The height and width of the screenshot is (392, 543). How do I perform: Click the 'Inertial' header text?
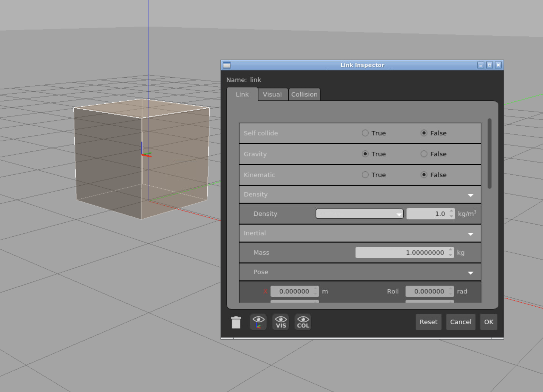point(255,233)
